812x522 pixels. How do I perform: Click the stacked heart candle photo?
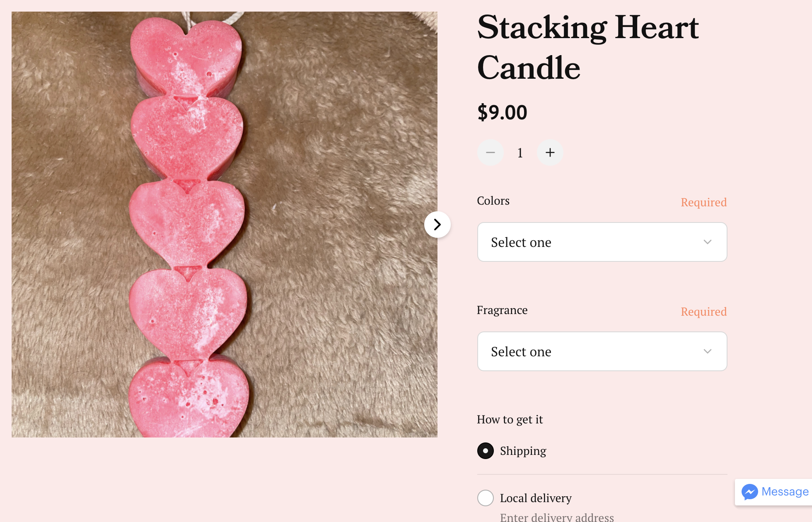pos(224,225)
